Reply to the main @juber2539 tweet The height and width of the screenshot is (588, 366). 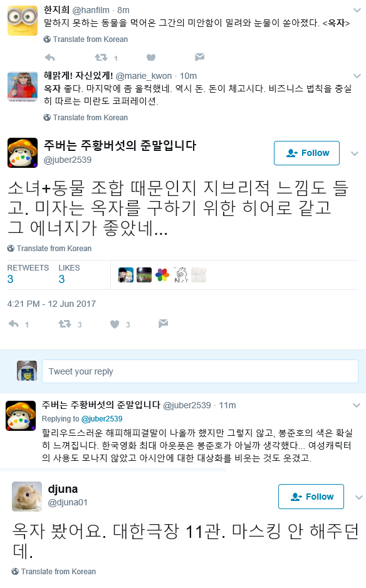click(x=14, y=324)
